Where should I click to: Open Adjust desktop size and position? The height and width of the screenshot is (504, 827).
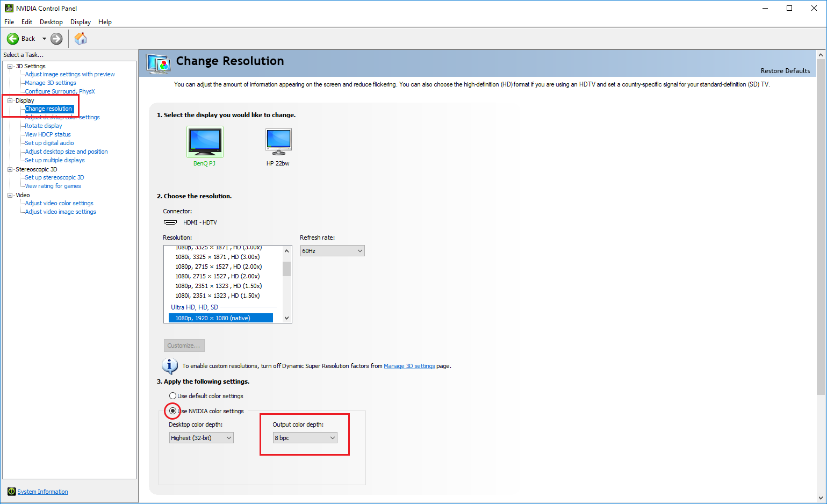pyautogui.click(x=67, y=152)
